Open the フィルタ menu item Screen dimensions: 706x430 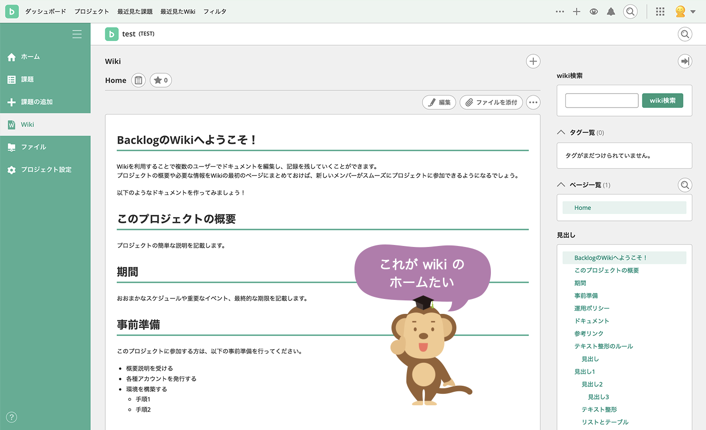point(215,11)
